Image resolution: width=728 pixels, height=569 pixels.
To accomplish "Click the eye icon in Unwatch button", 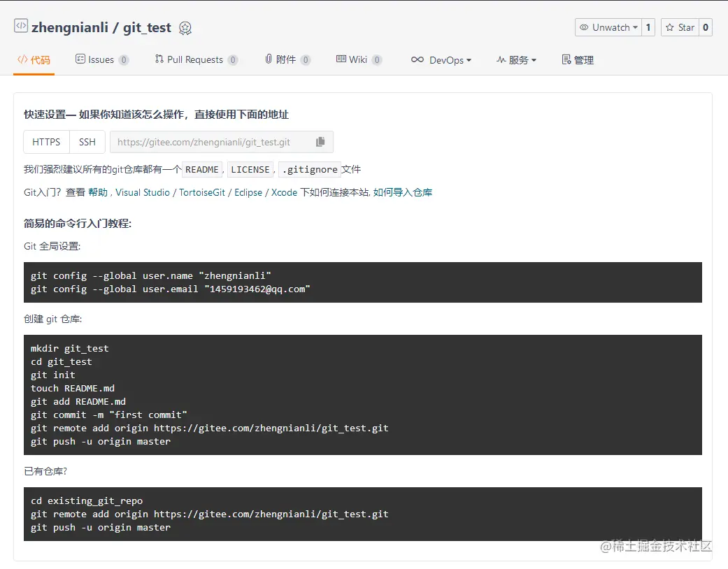I will pyautogui.click(x=584, y=27).
